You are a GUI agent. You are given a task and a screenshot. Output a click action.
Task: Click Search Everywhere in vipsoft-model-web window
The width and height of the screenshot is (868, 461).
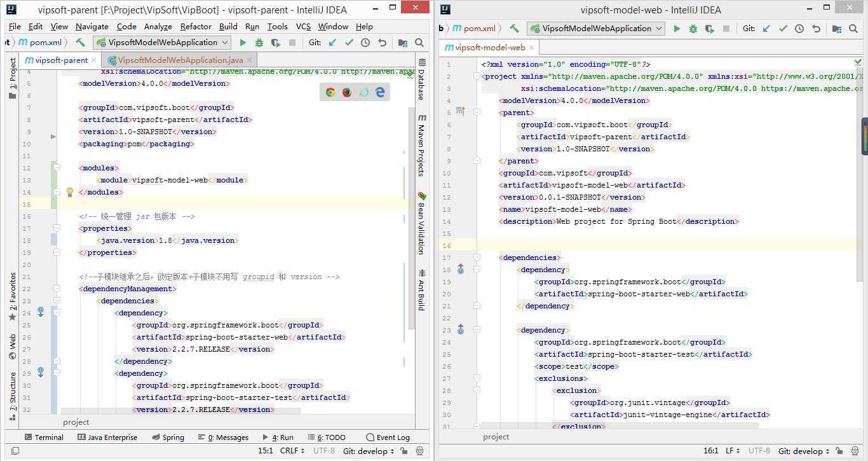point(853,29)
